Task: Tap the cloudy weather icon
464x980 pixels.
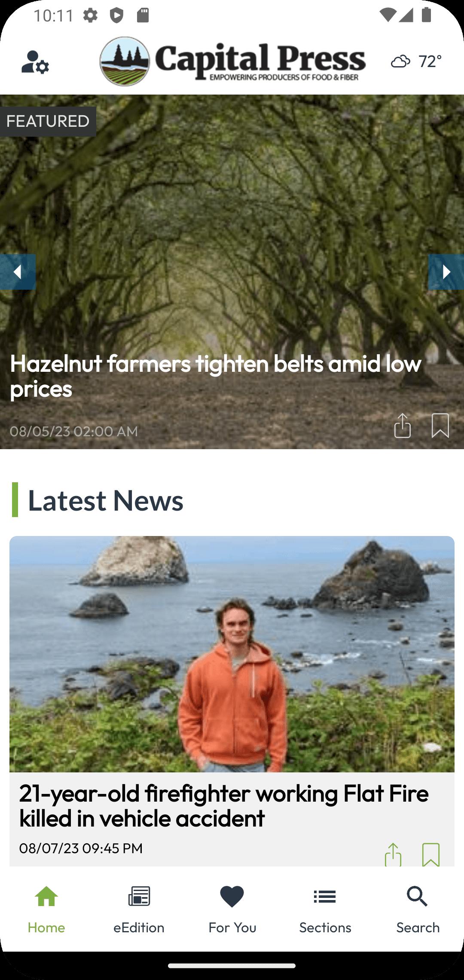Action: coord(400,62)
